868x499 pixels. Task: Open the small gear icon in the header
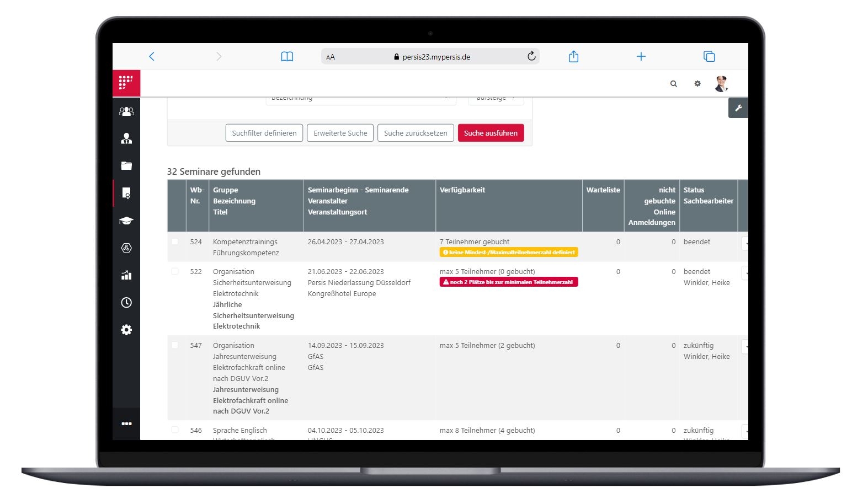697,84
